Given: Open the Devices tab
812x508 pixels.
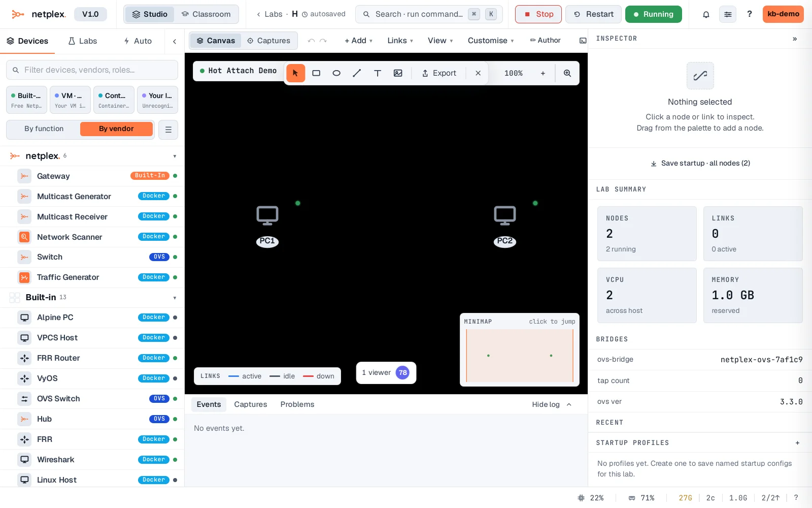Looking at the screenshot, I should pyautogui.click(x=27, y=41).
